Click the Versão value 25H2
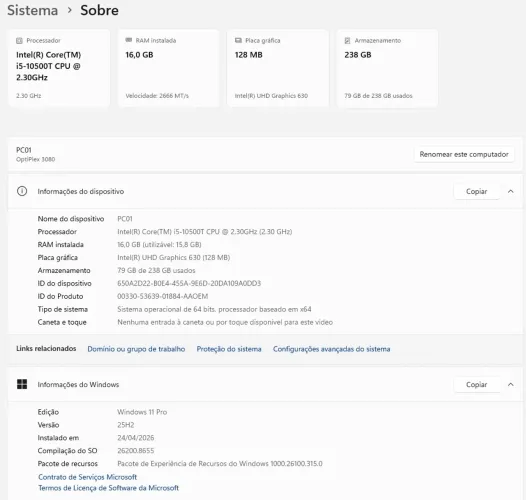Viewport: 526px width, 500px height. point(126,425)
